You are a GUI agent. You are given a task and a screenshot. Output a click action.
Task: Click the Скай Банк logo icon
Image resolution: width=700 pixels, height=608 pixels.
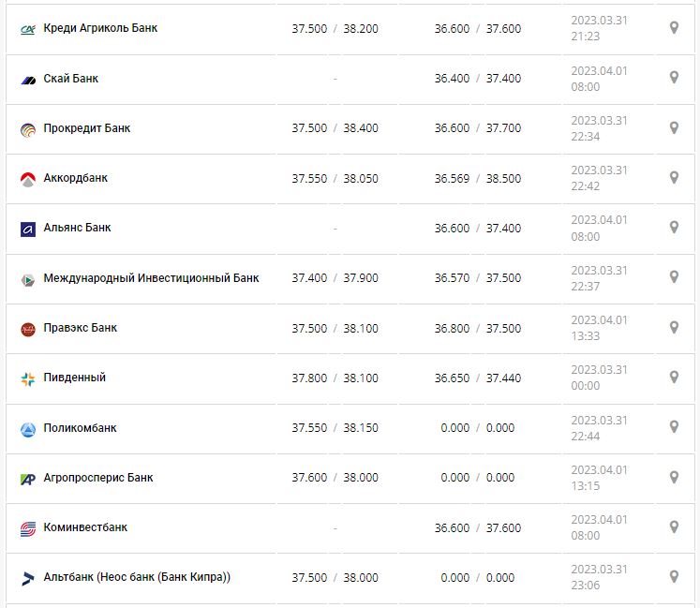click(27, 80)
